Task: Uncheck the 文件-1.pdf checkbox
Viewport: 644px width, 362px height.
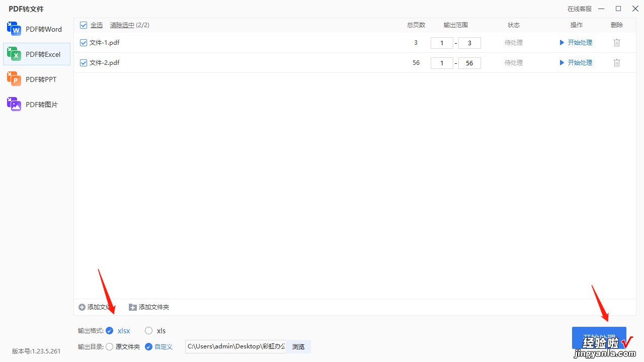Action: 84,43
